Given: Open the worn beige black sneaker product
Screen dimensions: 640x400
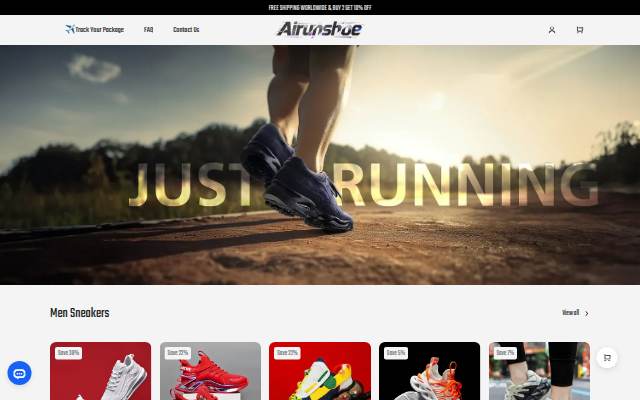Looking at the screenshot, I should point(539,371).
